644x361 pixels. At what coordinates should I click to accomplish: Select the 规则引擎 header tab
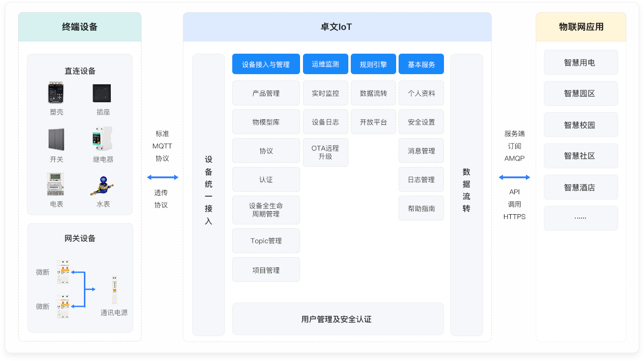(x=373, y=64)
